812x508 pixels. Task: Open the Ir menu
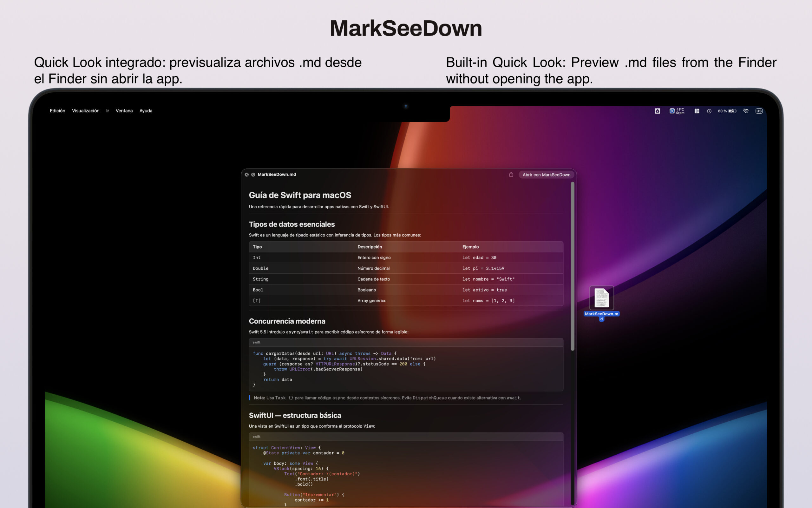[x=108, y=110]
